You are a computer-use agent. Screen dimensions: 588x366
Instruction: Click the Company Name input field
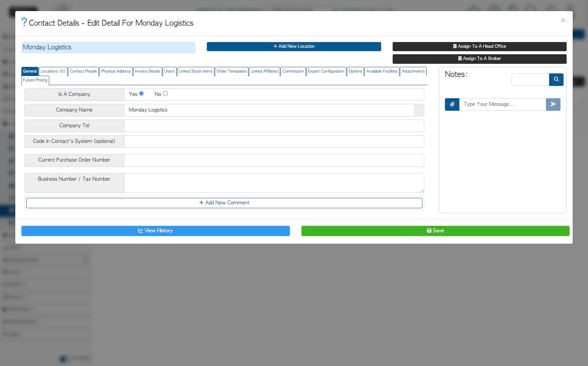(x=269, y=110)
